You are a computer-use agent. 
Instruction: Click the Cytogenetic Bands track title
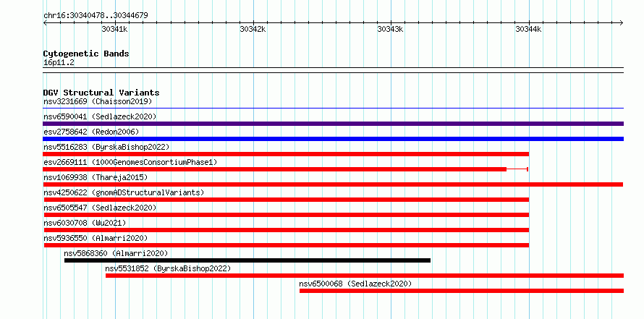86,54
